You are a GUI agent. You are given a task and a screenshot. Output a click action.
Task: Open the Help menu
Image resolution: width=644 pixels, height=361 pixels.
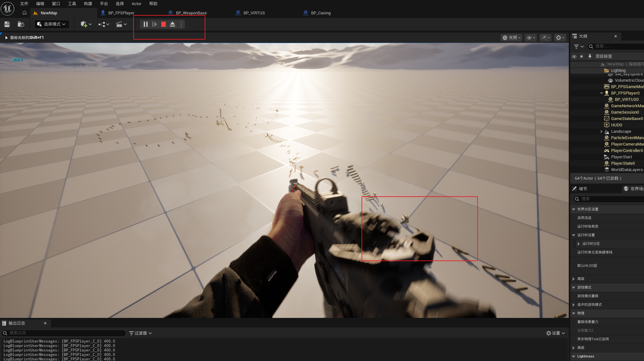click(153, 4)
